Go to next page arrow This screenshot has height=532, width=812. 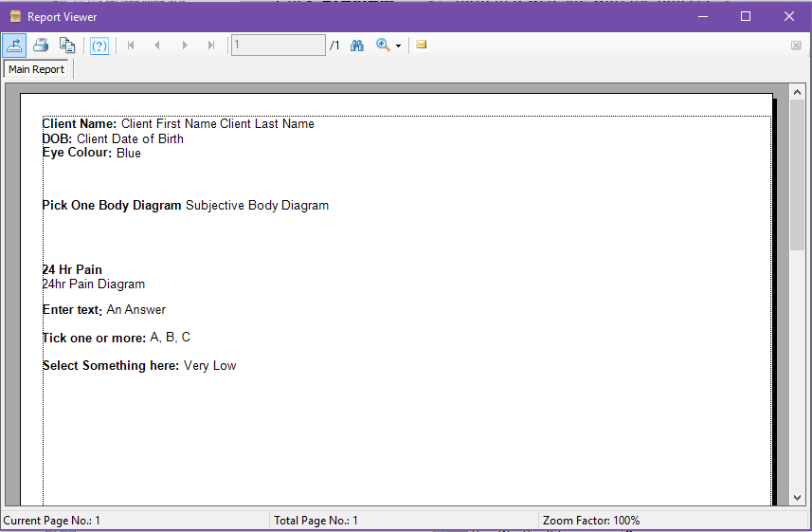185,45
